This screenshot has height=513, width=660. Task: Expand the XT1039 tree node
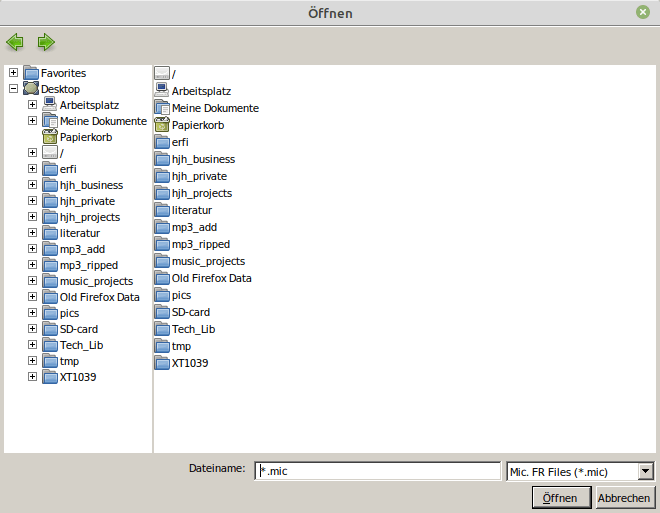click(x=32, y=377)
